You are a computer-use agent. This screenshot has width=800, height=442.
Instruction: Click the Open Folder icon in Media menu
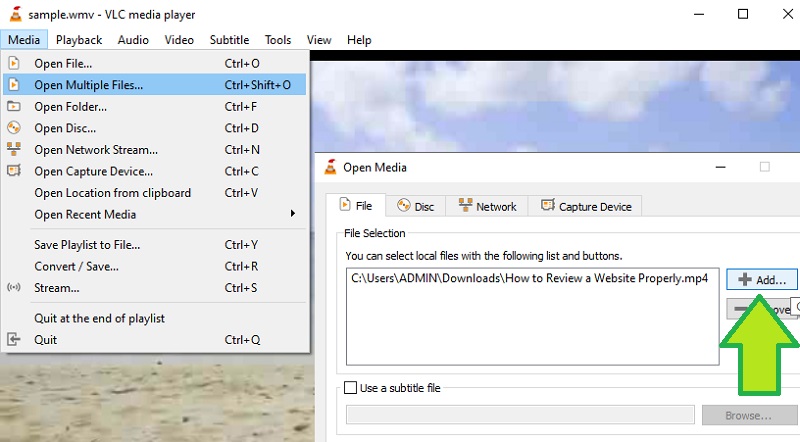pyautogui.click(x=14, y=107)
